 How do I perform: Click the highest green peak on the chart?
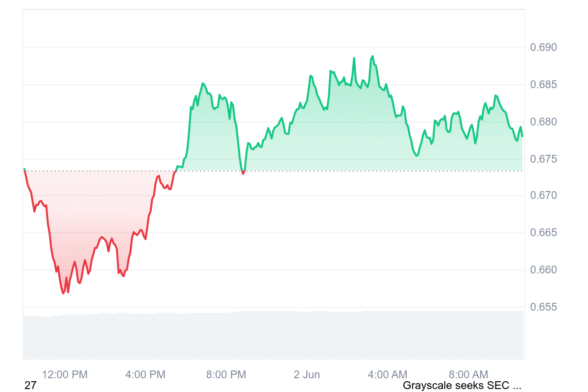point(372,56)
